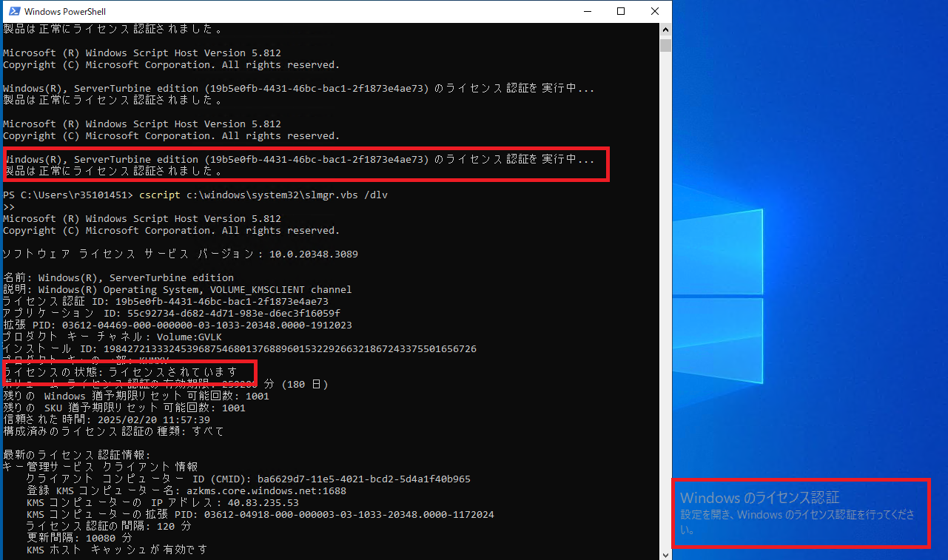Click the KMS ホスト キャッシュが有効です line

point(117,550)
